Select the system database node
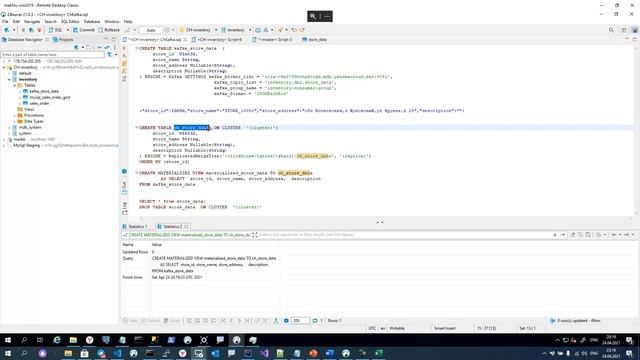Image resolution: width=640 pixels, height=360 pixels. coord(24,133)
